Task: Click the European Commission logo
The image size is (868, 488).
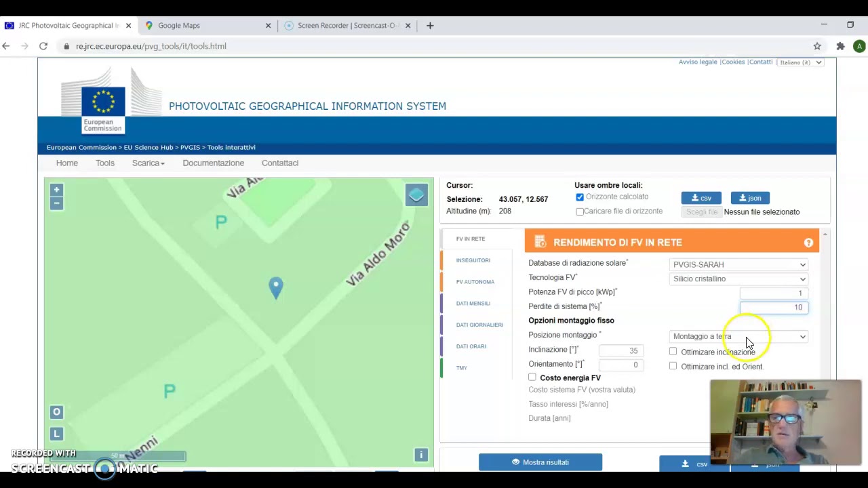Action: [103, 101]
